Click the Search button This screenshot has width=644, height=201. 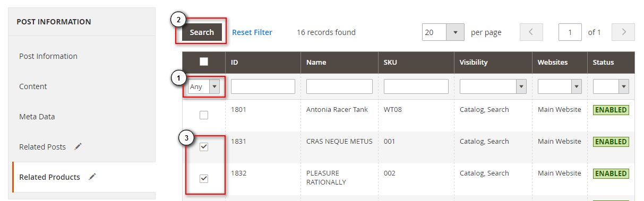202,32
